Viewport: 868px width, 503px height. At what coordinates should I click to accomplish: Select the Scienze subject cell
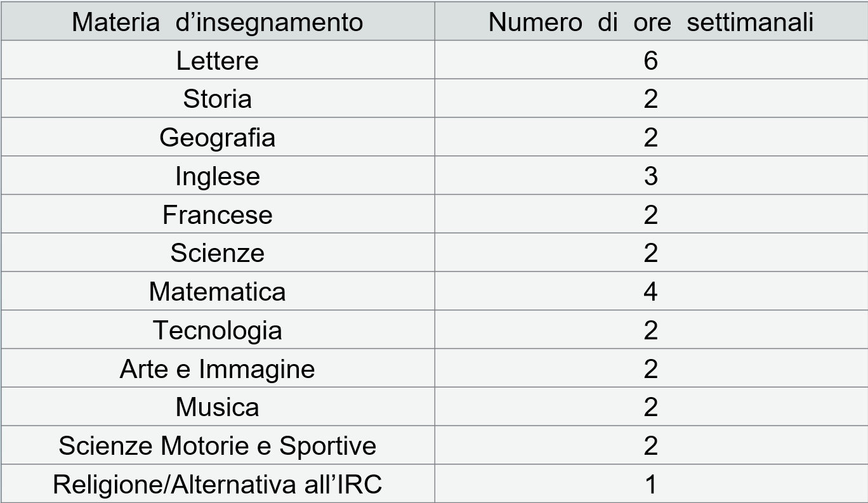(217, 253)
